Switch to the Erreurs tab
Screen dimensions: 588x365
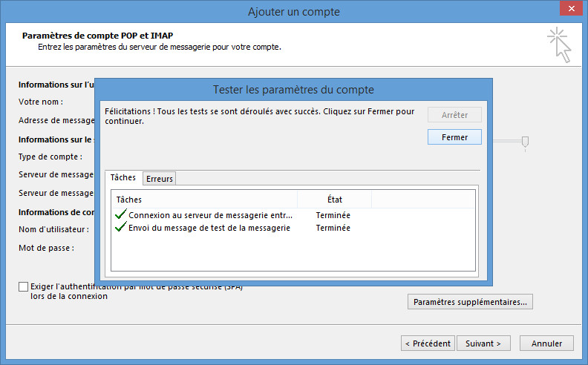[x=160, y=179]
